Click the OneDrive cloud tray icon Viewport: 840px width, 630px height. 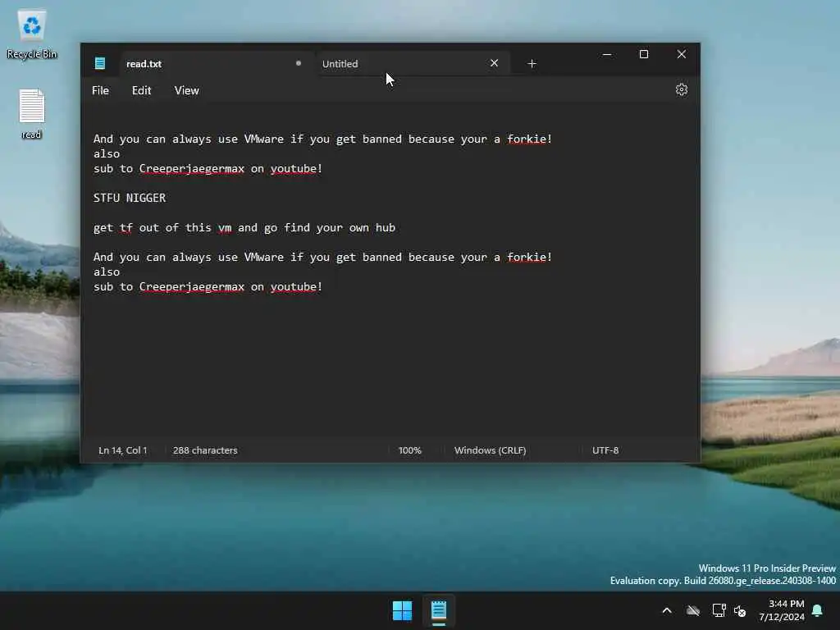click(693, 610)
